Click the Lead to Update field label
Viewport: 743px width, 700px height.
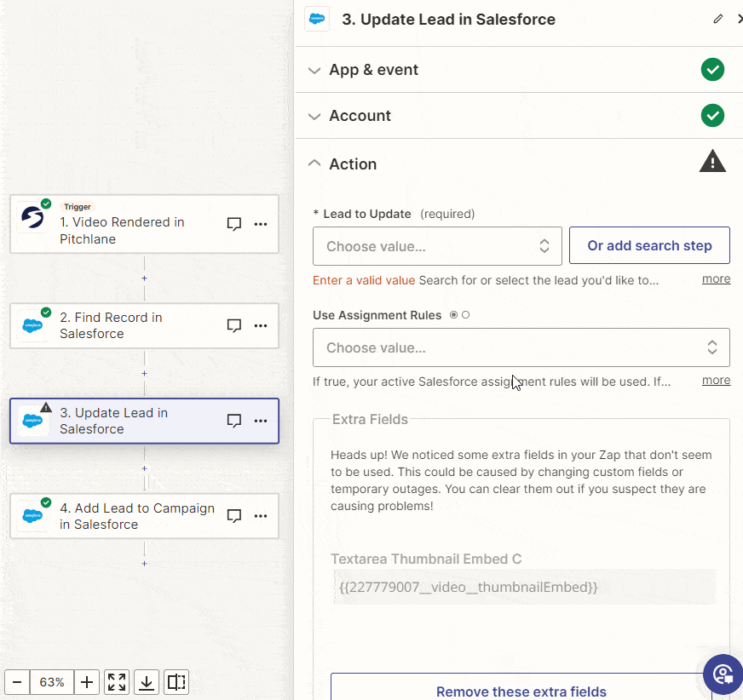[x=366, y=214]
